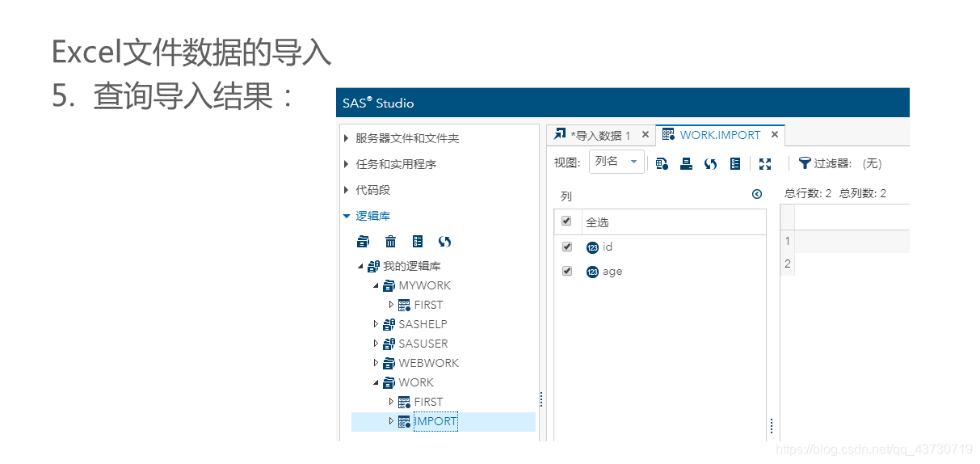Click row 2 header in data grid

[x=788, y=264]
